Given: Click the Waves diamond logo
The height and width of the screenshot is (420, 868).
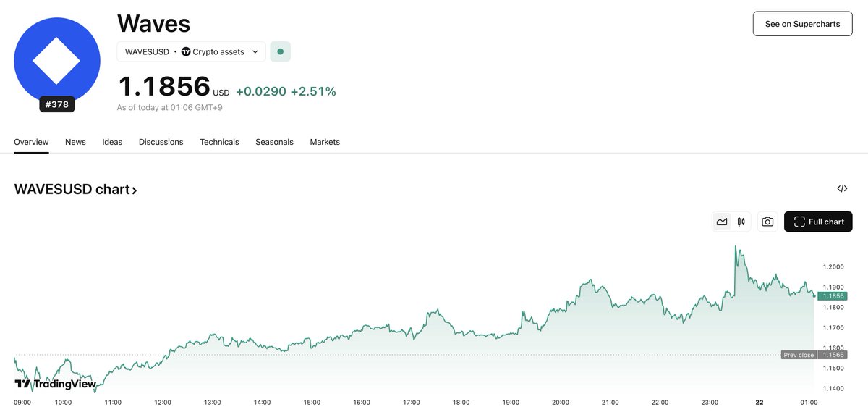Looking at the screenshot, I should click(x=57, y=61).
